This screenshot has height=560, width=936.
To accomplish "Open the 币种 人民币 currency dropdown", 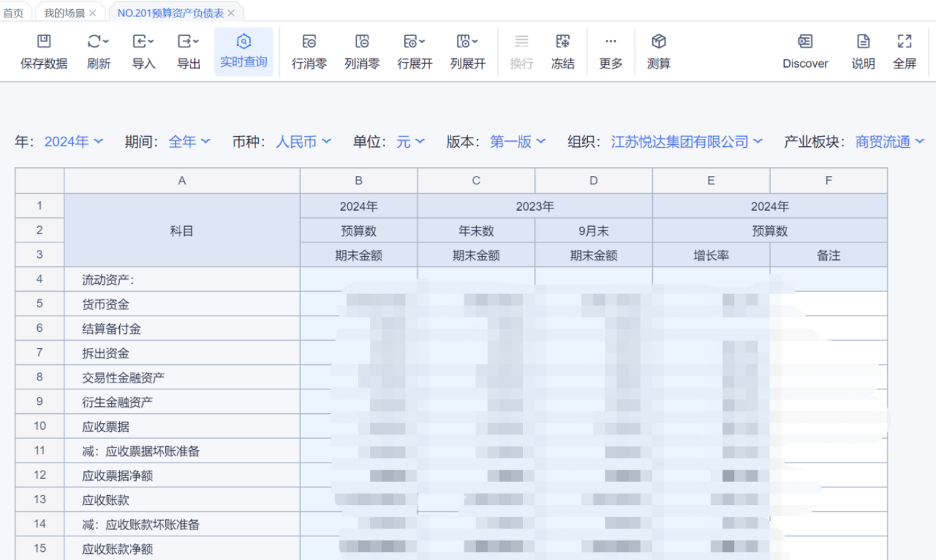I will pyautogui.click(x=303, y=142).
